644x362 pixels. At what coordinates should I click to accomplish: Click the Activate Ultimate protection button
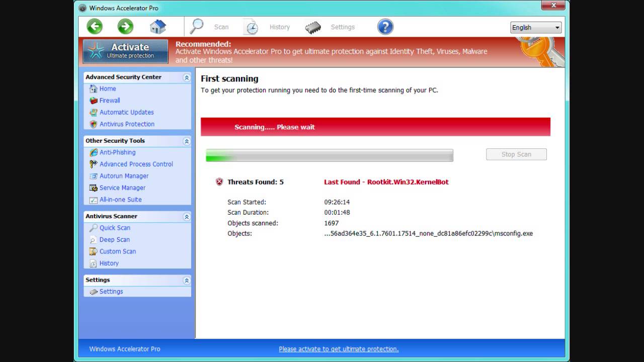click(x=125, y=51)
